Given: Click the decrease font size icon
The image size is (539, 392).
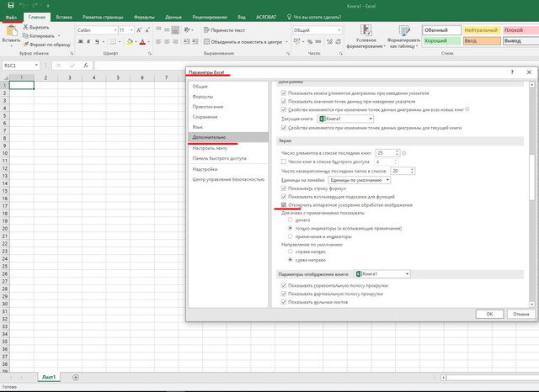Looking at the screenshot, I should (x=147, y=30).
